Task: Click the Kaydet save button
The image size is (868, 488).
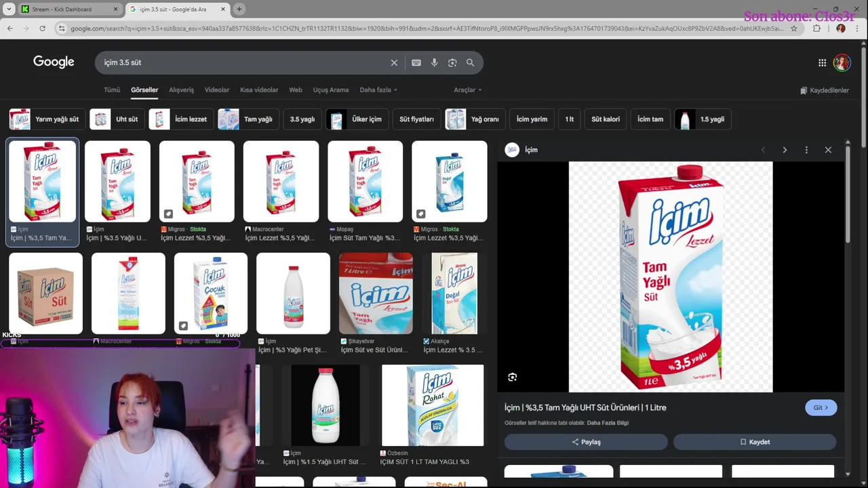Action: click(755, 442)
